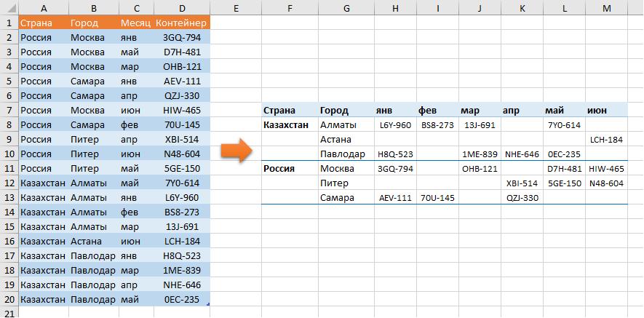This screenshot has width=644, height=318.
Task: Select cell 13J-691 in column D
Action: click(182, 226)
